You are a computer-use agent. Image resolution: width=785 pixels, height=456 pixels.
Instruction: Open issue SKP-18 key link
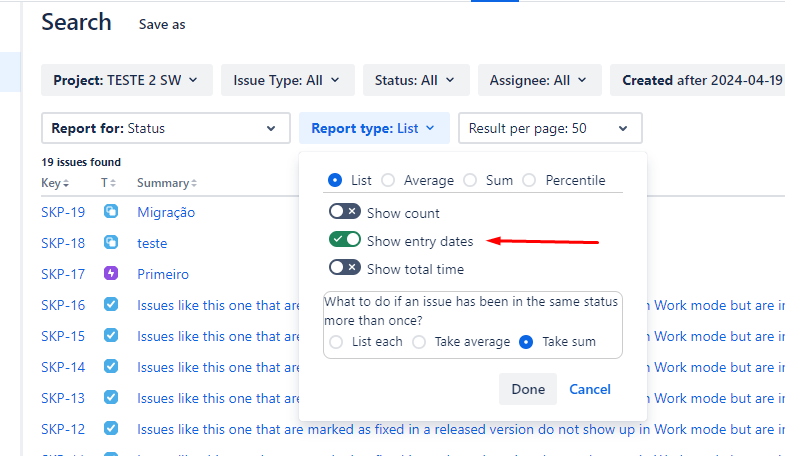pyautogui.click(x=63, y=243)
